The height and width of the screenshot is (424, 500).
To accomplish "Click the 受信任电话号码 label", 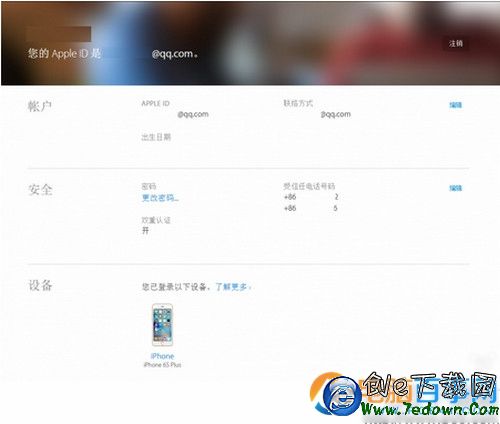I will click(x=309, y=186).
